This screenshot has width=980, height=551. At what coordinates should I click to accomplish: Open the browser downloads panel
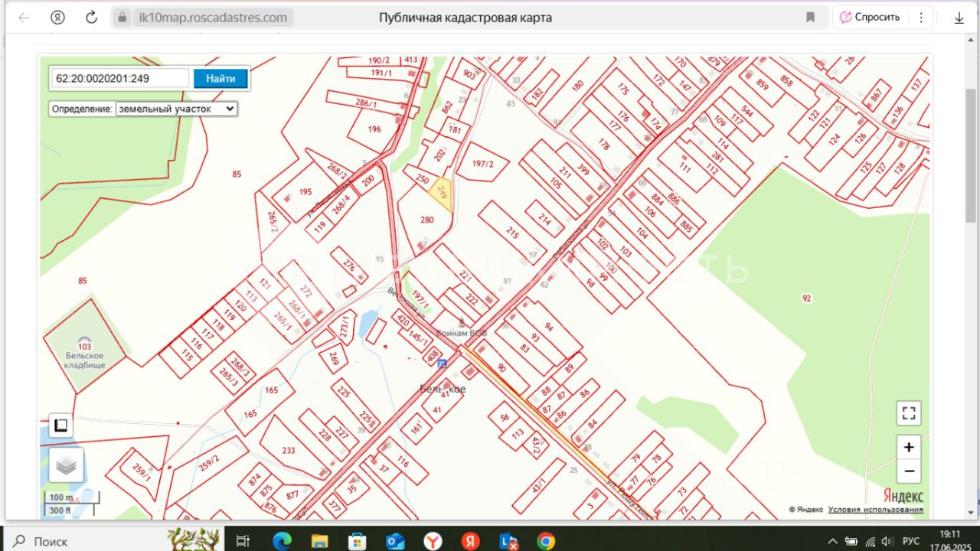click(x=959, y=18)
